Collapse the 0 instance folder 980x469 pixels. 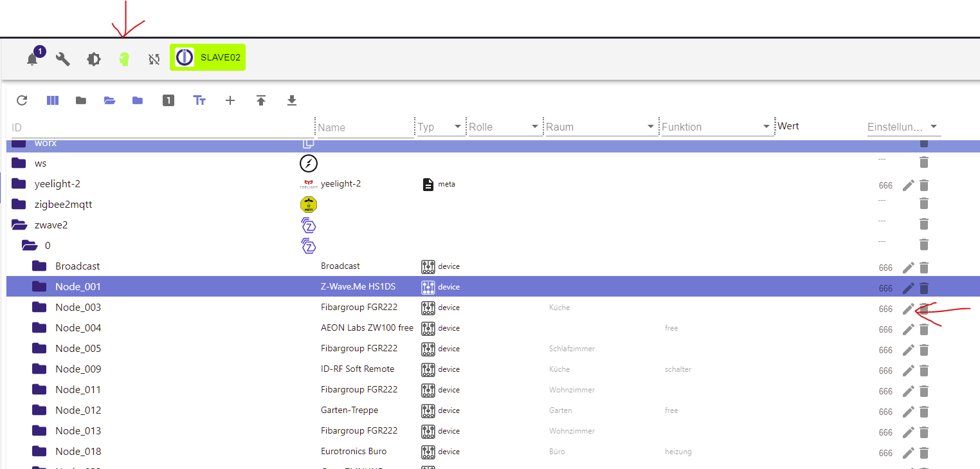(30, 246)
